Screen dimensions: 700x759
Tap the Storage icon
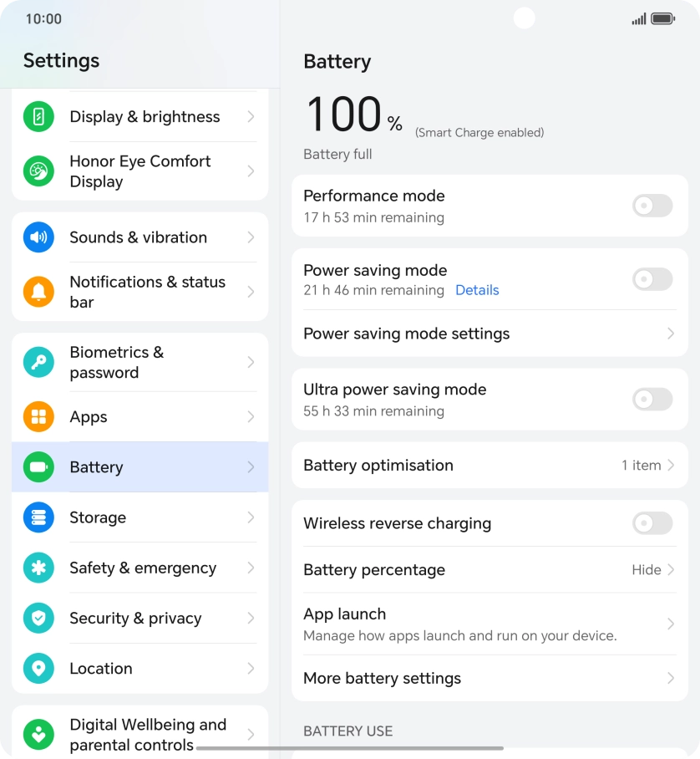click(38, 517)
